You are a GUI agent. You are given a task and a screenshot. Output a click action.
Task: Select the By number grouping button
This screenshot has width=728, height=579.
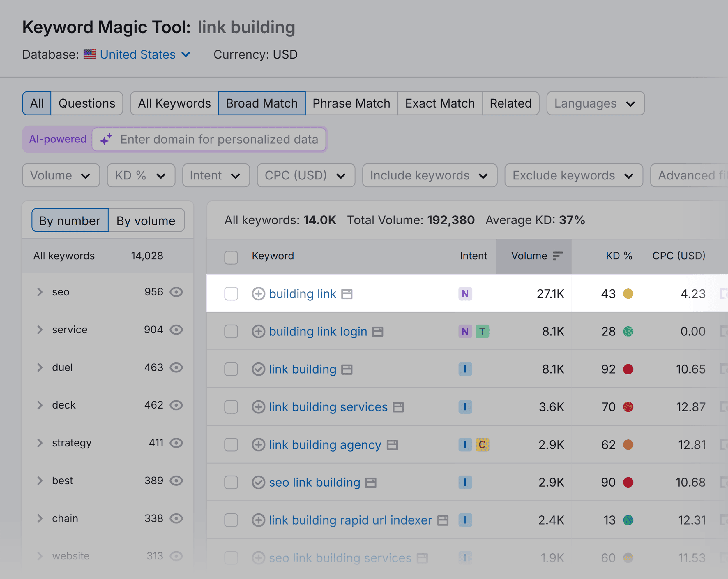[x=70, y=220]
